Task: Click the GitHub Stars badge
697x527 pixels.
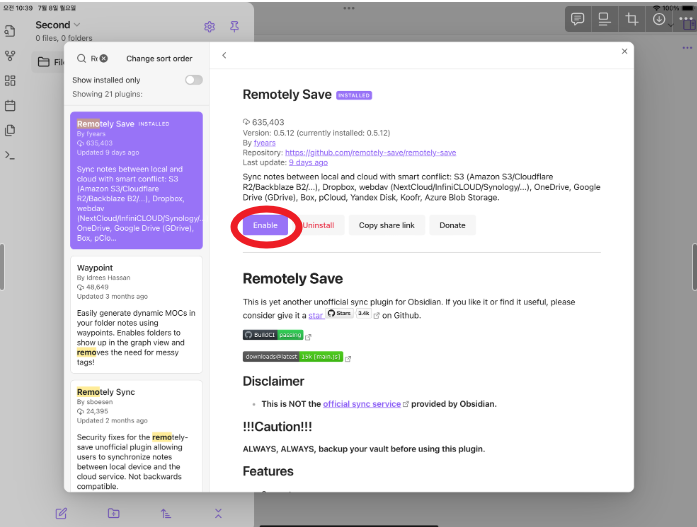Action: [340, 313]
